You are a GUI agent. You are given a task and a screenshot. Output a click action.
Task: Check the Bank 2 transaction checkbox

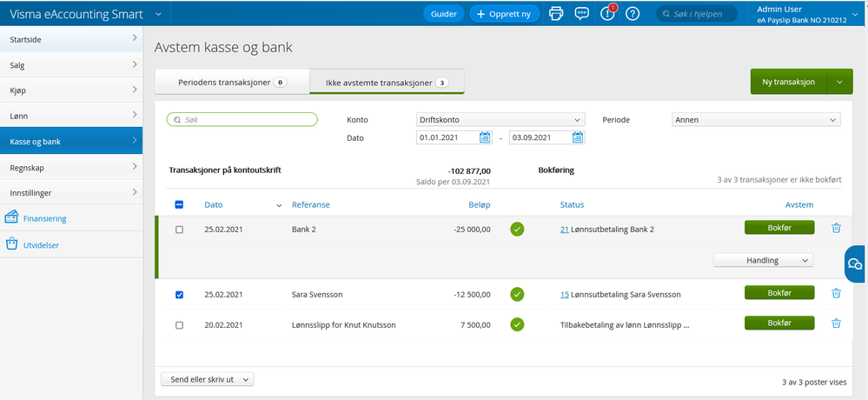pos(180,230)
